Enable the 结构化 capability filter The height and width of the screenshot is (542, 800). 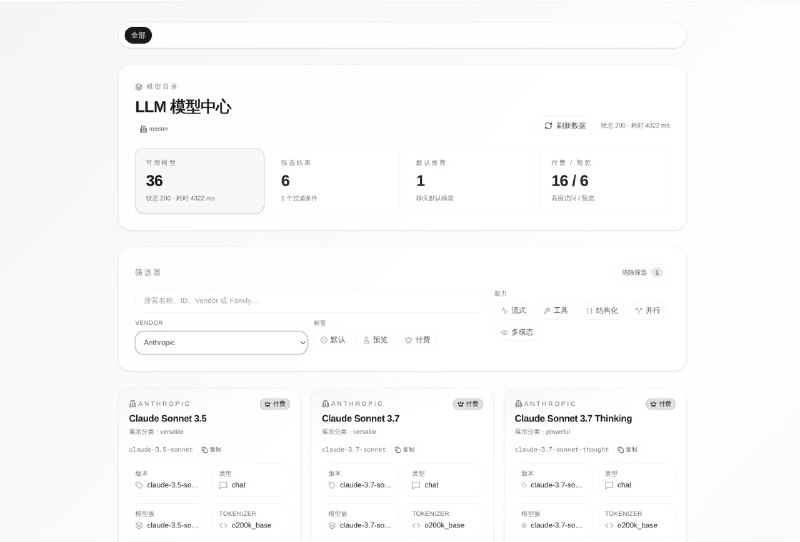602,310
